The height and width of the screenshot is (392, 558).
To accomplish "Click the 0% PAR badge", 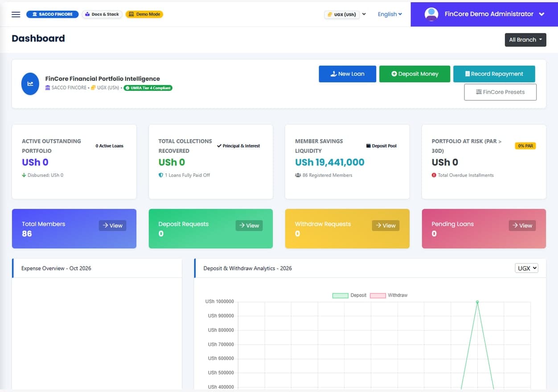I will [x=525, y=146].
